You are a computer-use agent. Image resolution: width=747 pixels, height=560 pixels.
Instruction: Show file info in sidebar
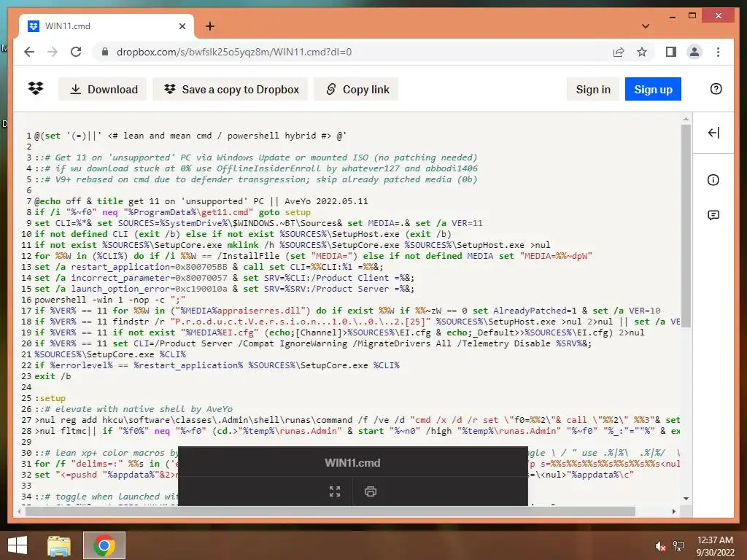coord(713,180)
